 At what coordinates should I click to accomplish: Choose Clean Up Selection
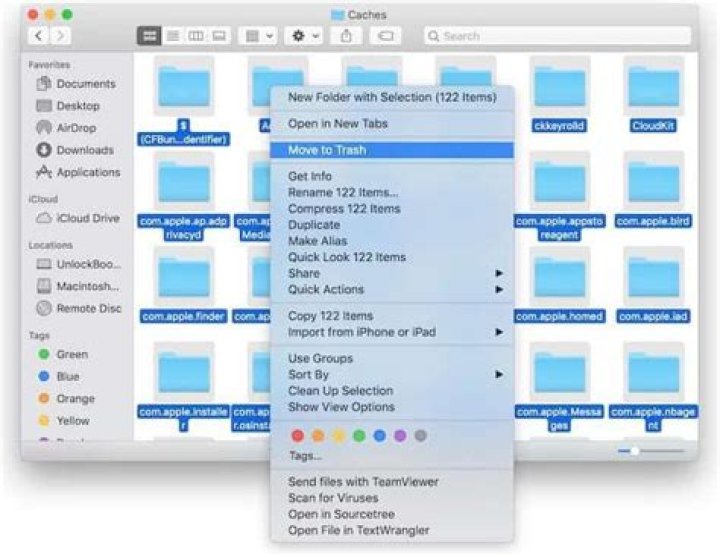392,391
